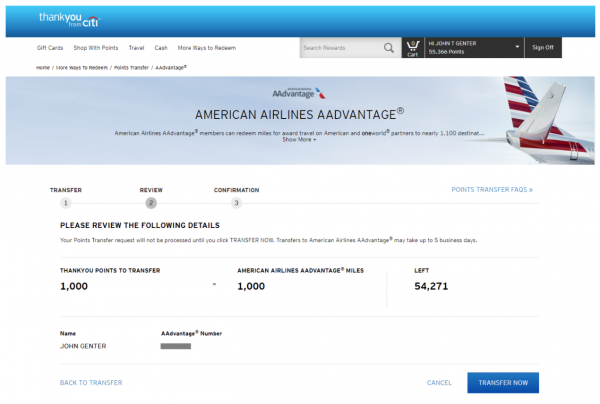Screen dimensions: 600x404
Task: Open the Travel menu
Action: click(x=136, y=47)
